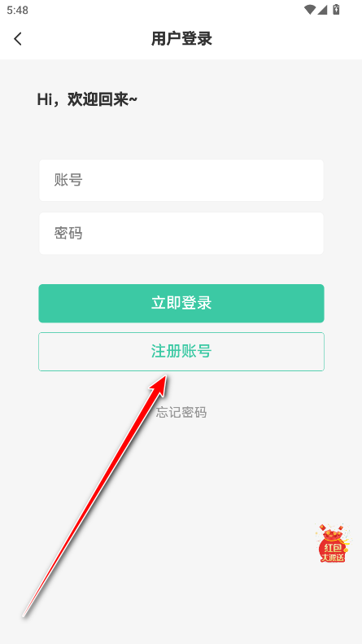Tap the battery status icon
This screenshot has width=362, height=644.
336,10
